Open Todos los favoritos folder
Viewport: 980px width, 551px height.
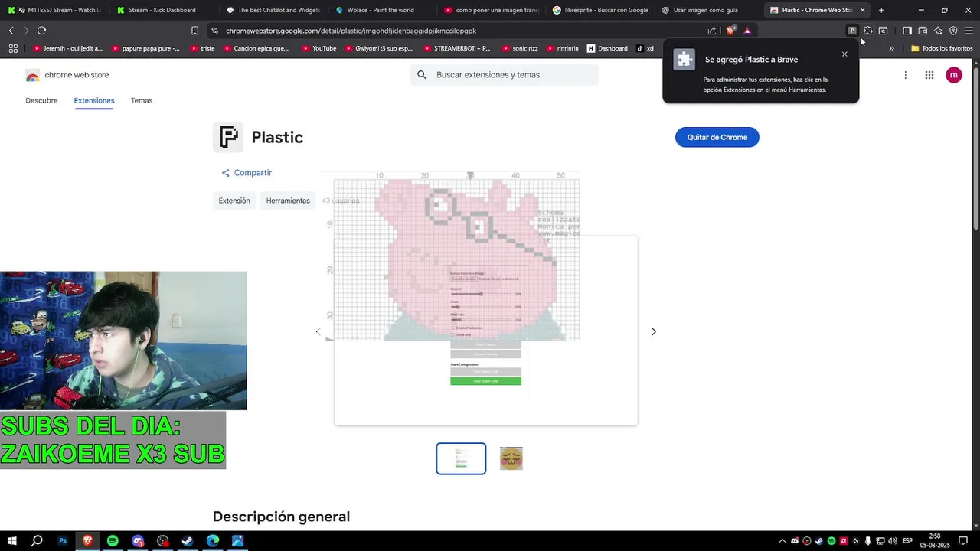tap(942, 48)
